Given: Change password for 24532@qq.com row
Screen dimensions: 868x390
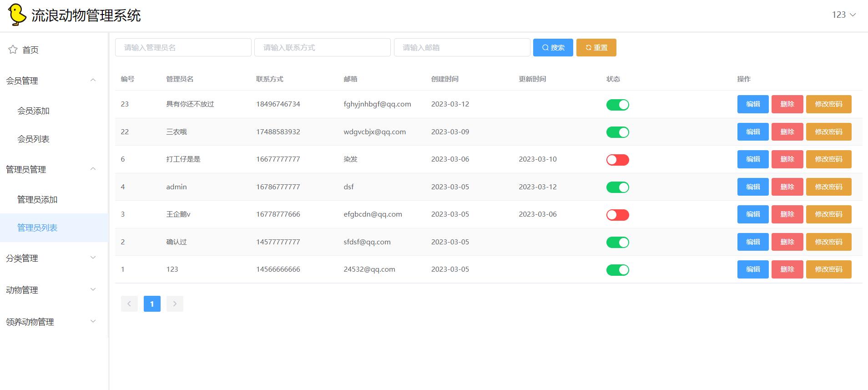Looking at the screenshot, I should [828, 269].
